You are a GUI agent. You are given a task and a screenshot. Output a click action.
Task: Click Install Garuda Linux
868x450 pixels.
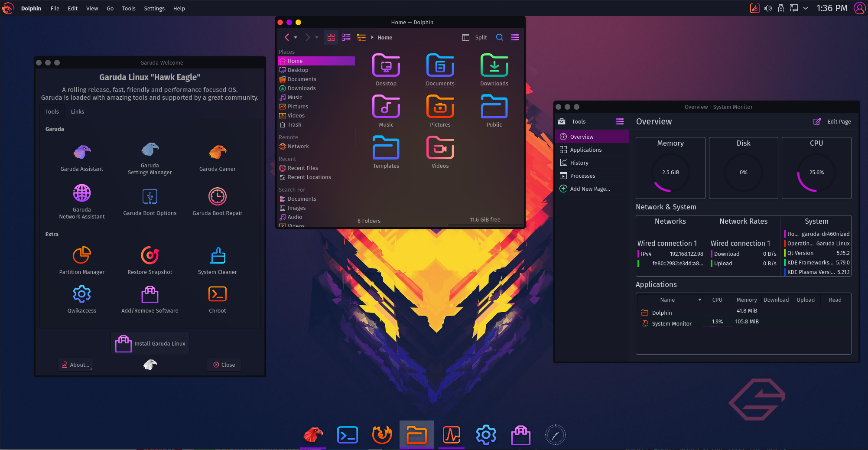(x=149, y=343)
